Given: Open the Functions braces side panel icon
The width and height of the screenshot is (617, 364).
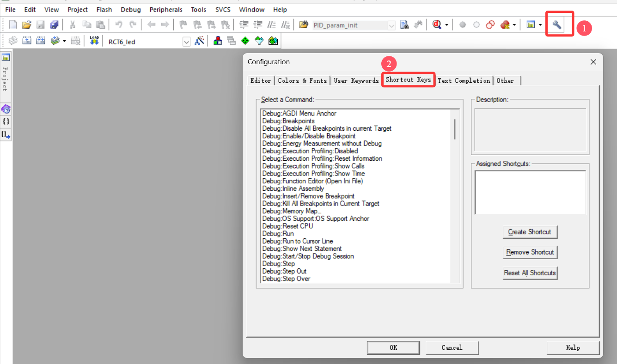Looking at the screenshot, I should [6, 121].
